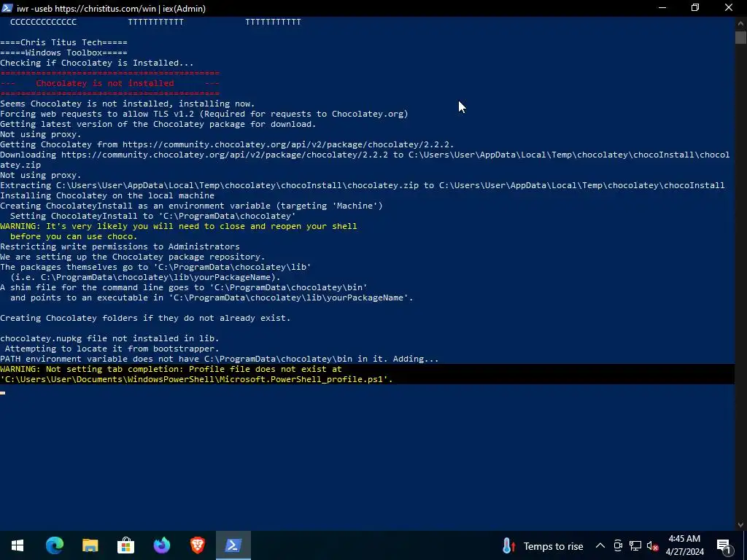The image size is (747, 560).
Task: Click the vertical scrollbar thumb
Action: 740,38
